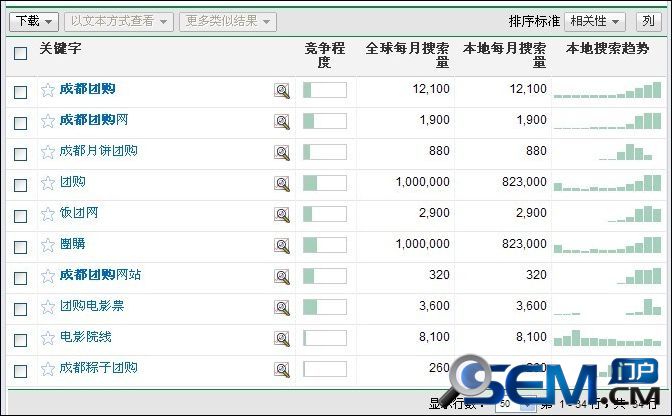Expand the 相关性 sort dropdown
672x416 pixels.
594,21
